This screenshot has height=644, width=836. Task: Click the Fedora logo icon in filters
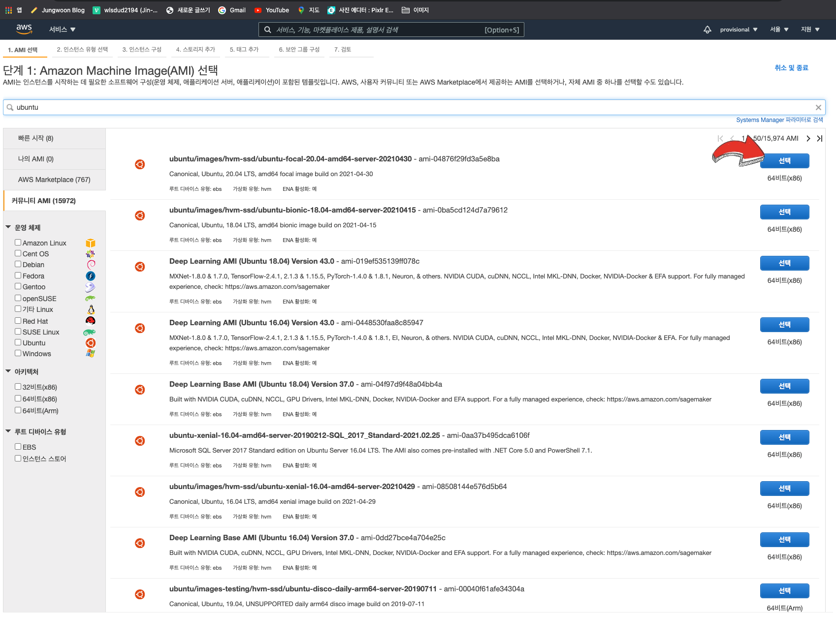coord(91,276)
